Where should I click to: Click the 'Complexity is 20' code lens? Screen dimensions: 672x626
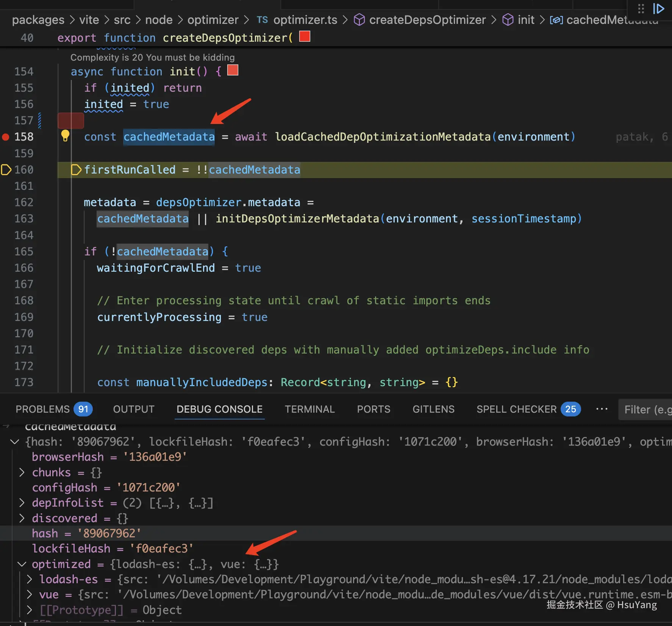pos(153,57)
